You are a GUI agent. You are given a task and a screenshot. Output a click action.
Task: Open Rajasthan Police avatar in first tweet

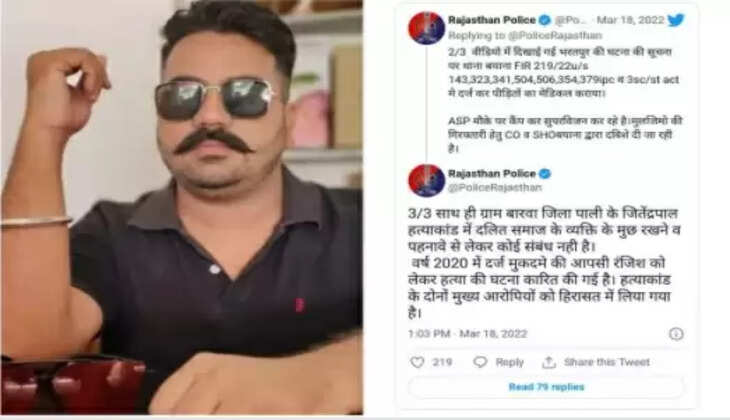426,28
